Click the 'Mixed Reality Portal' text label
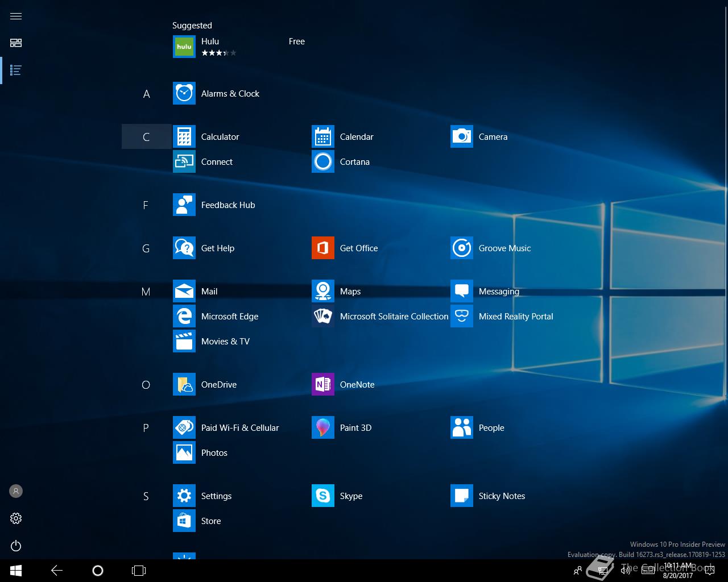728x582 pixels. pyautogui.click(x=516, y=317)
